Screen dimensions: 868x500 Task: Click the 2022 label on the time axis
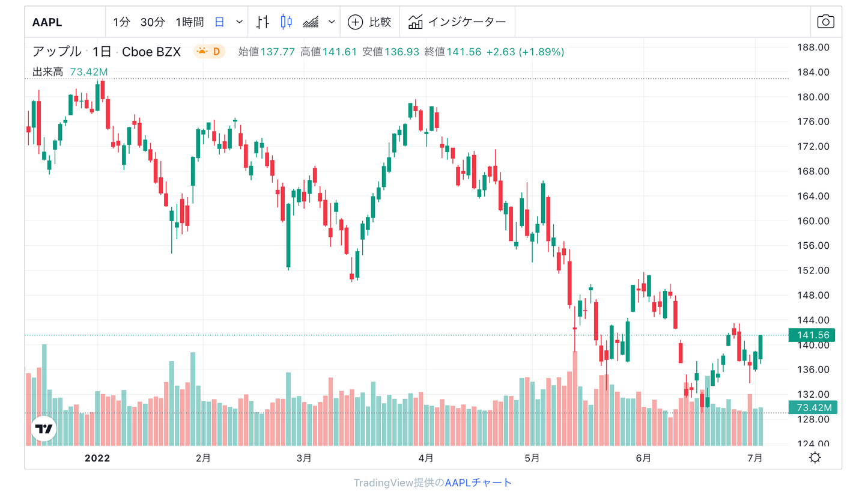[97, 457]
